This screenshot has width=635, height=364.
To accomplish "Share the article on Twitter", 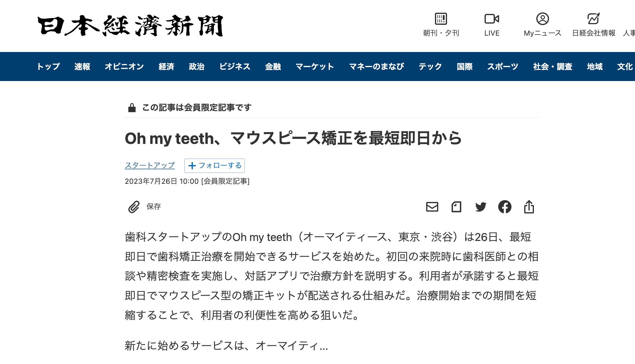I will [481, 207].
